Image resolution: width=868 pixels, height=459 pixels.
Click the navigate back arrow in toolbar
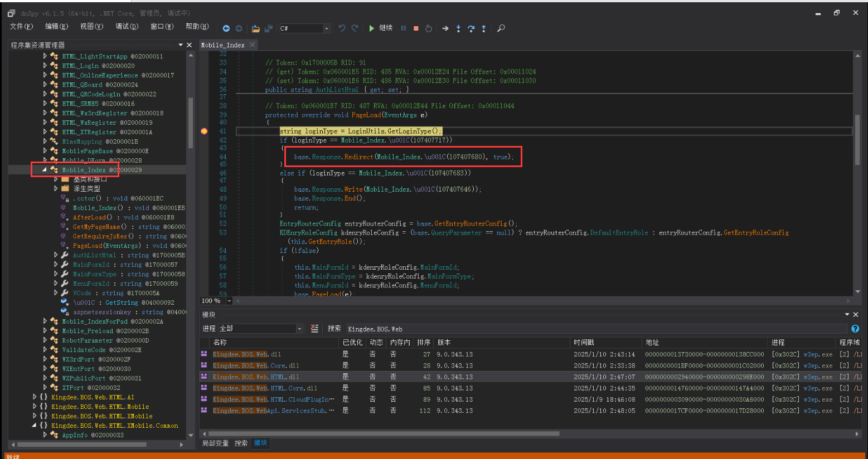click(226, 28)
